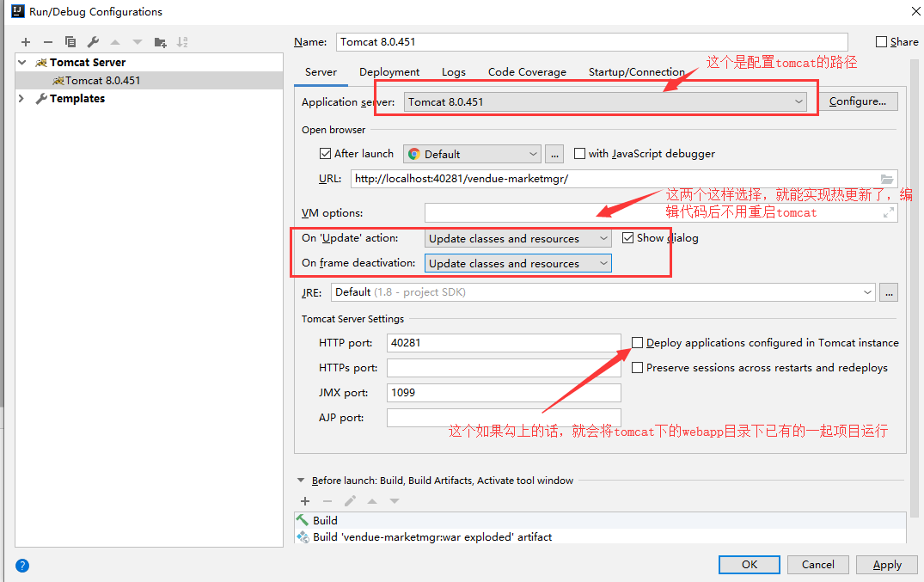The height and width of the screenshot is (582, 924).
Task: Select Build 'vendue-marketmgr:war exploded' artifact entry
Action: [x=600, y=536]
